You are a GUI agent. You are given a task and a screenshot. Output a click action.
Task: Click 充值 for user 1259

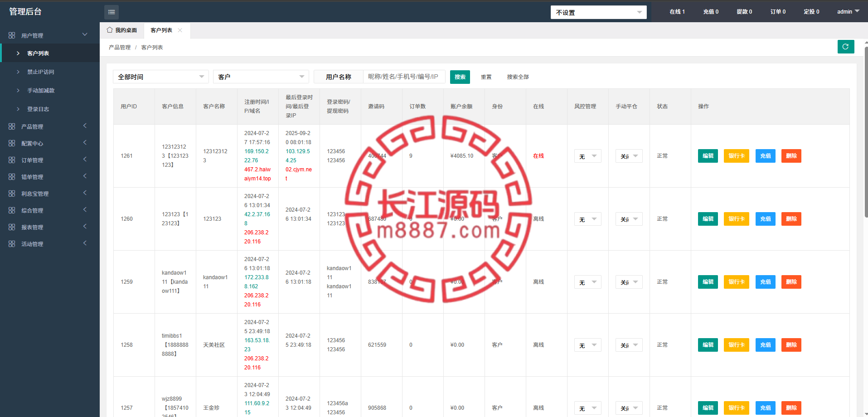tap(766, 282)
